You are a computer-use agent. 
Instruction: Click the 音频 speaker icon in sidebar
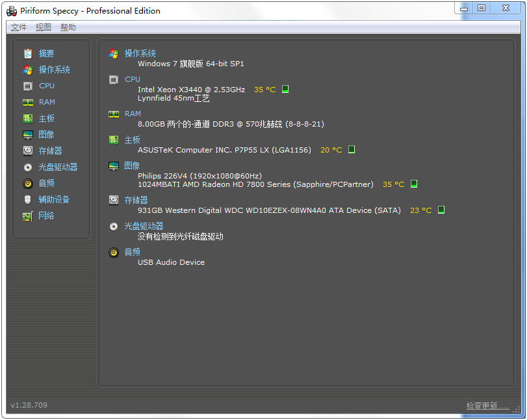coord(28,184)
